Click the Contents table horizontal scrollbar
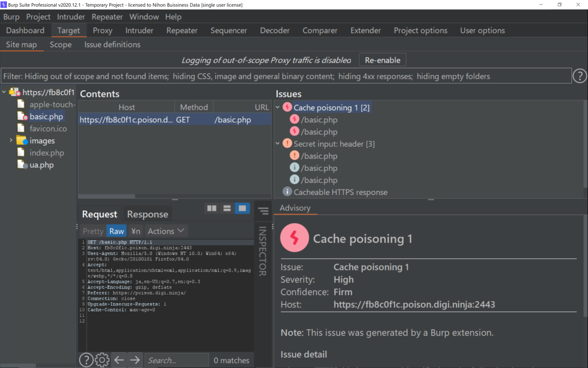This screenshot has width=588, height=368. (107, 196)
